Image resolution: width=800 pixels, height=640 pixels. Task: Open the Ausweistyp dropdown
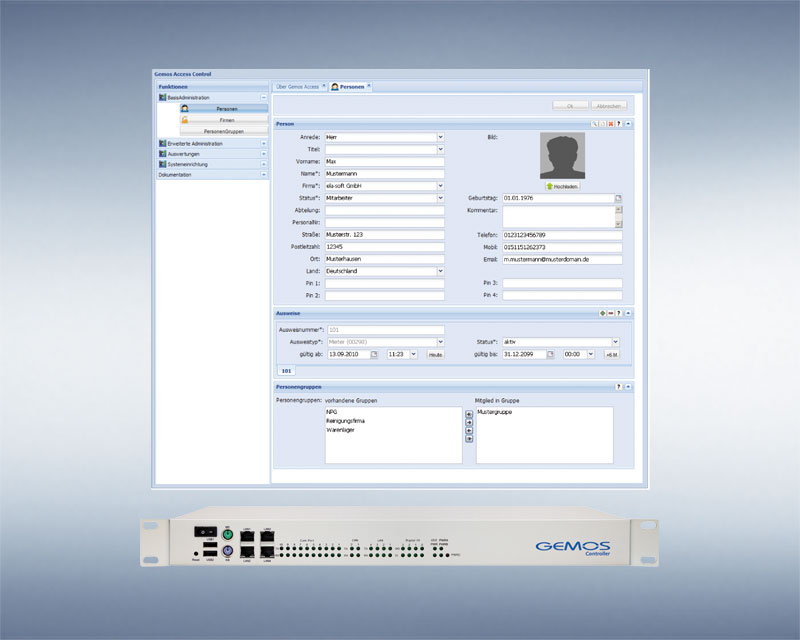pos(440,342)
